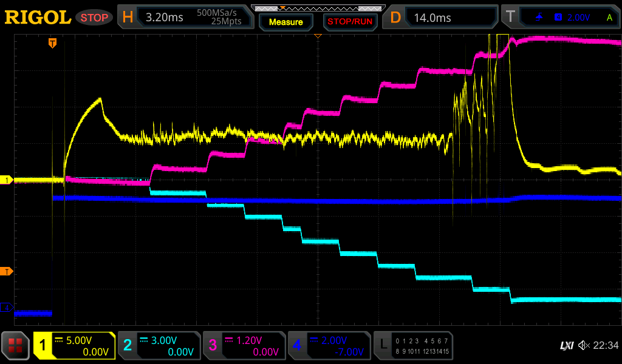
Task: Select the orange trigger position marker at top left
Action: tap(53, 43)
